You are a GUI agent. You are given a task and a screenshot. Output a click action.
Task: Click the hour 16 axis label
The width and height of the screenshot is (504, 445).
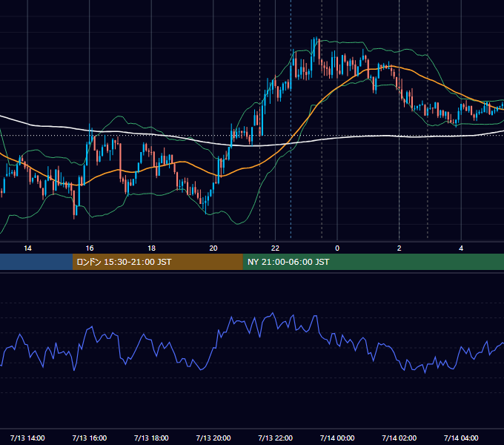tap(90, 248)
